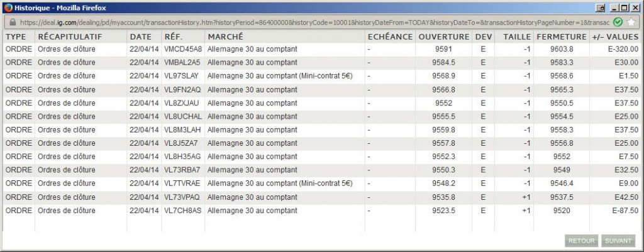Screen dimensions: 644x252
Task: Click the padlock icon in the address bar
Action: point(13,22)
